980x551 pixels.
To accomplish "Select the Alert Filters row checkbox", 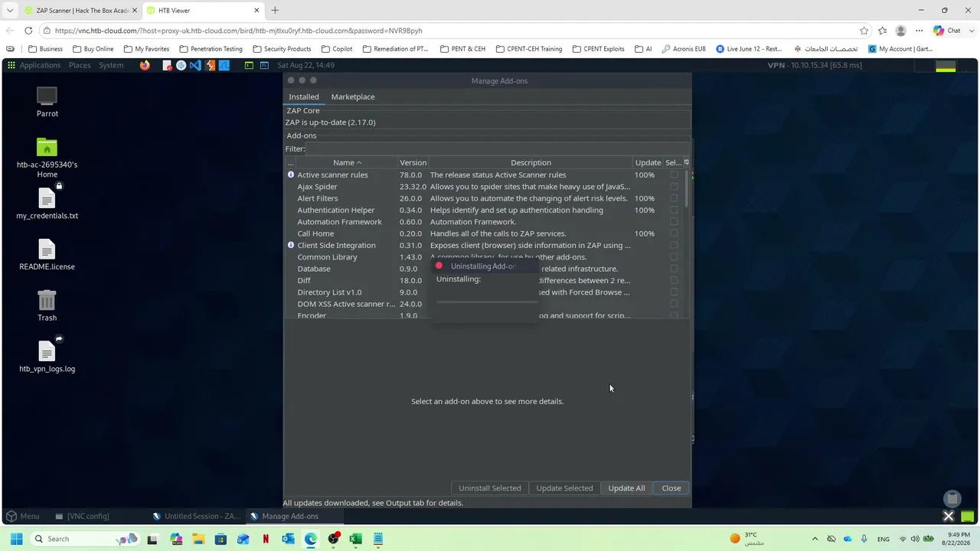I will (x=674, y=198).
